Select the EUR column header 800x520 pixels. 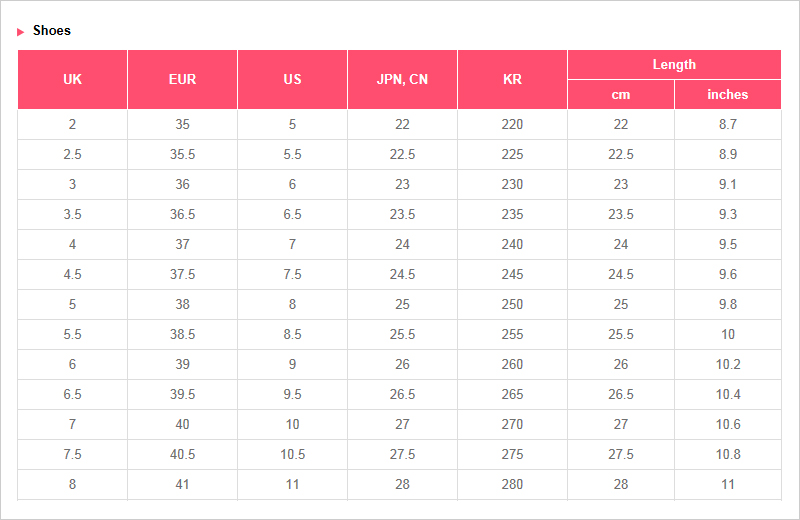click(x=182, y=79)
